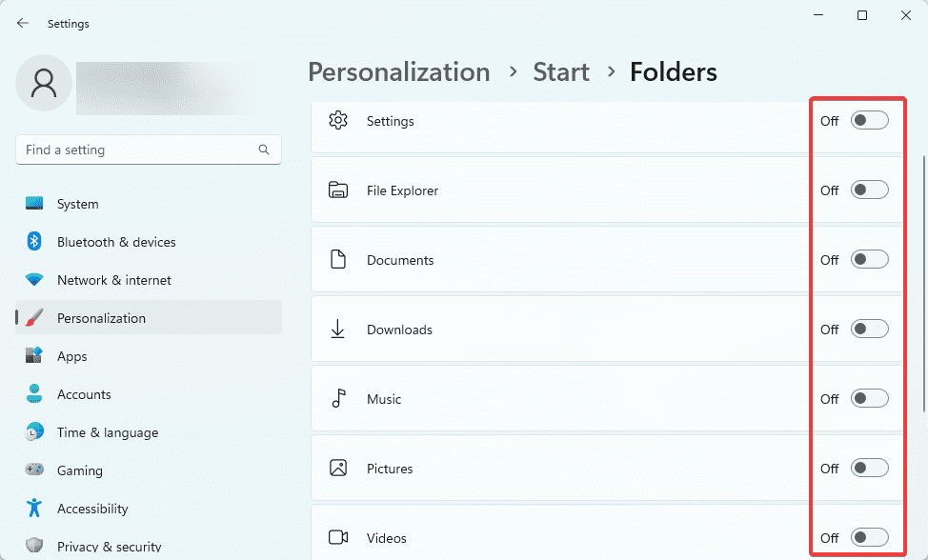Click the Documents page icon
The height and width of the screenshot is (560, 928).
[x=338, y=259]
